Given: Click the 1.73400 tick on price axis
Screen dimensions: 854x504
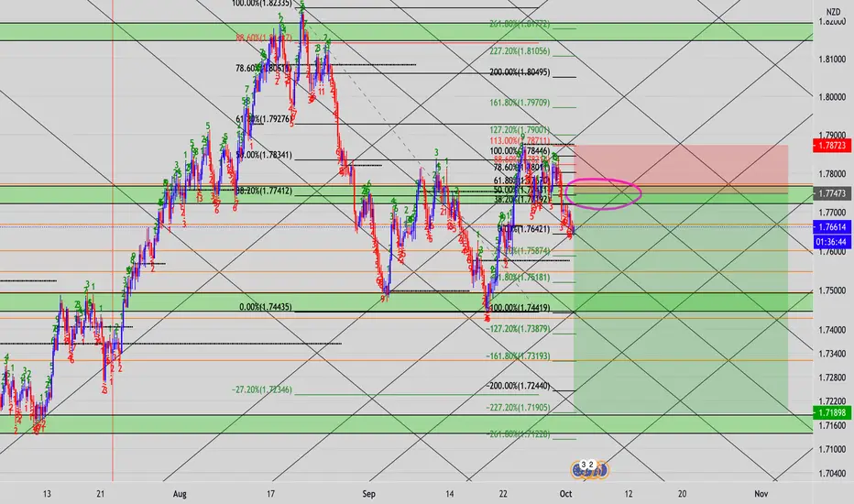Looking at the screenshot, I should click(832, 354).
